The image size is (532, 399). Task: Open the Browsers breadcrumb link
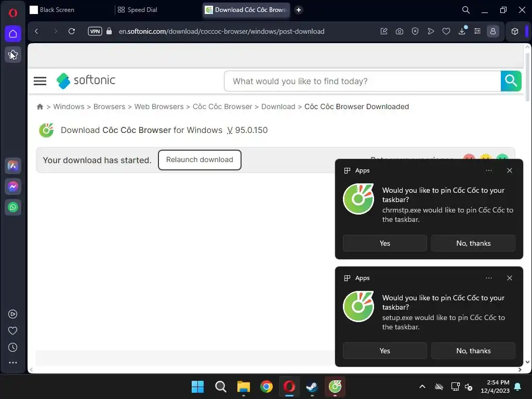click(109, 107)
